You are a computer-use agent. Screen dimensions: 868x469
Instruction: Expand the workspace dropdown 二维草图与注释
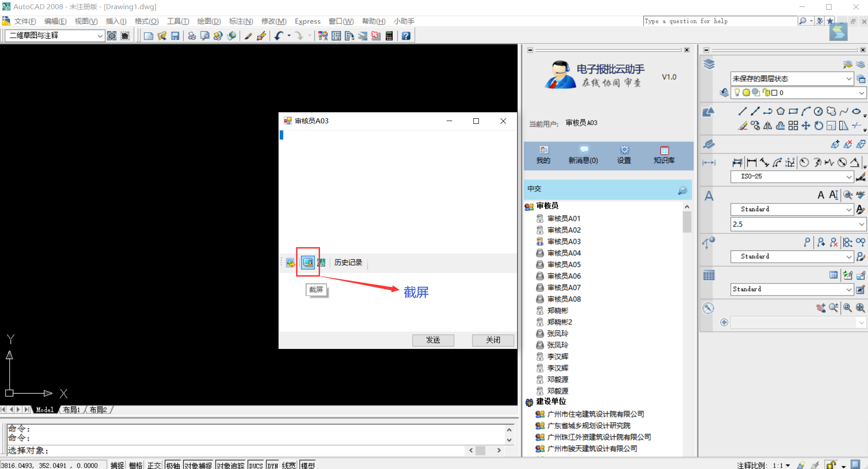coord(100,36)
